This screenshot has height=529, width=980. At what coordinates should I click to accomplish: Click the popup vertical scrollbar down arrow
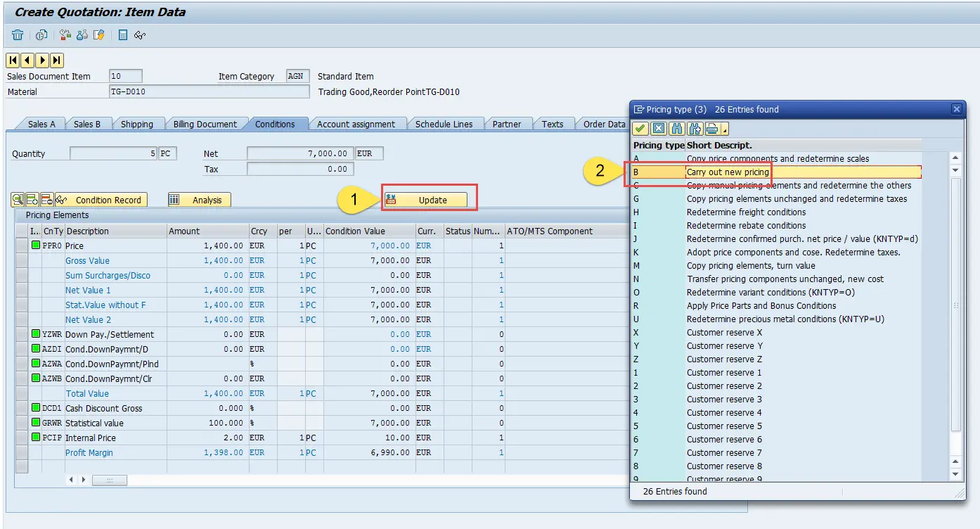tap(955, 474)
